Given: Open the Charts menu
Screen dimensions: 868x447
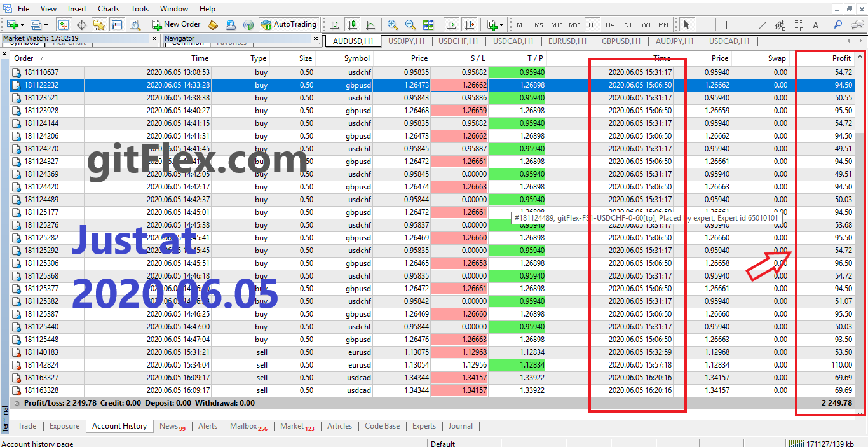Looking at the screenshot, I should pyautogui.click(x=109, y=9).
